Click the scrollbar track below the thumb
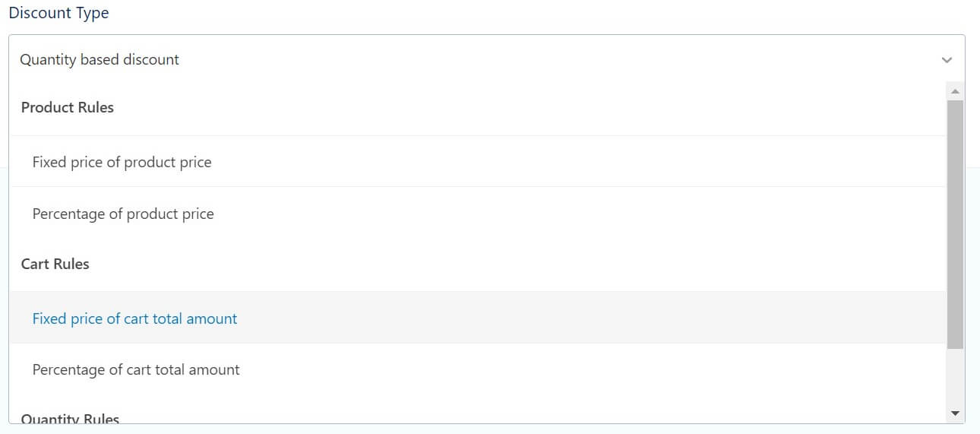This screenshot has height=434, width=980. click(955, 379)
